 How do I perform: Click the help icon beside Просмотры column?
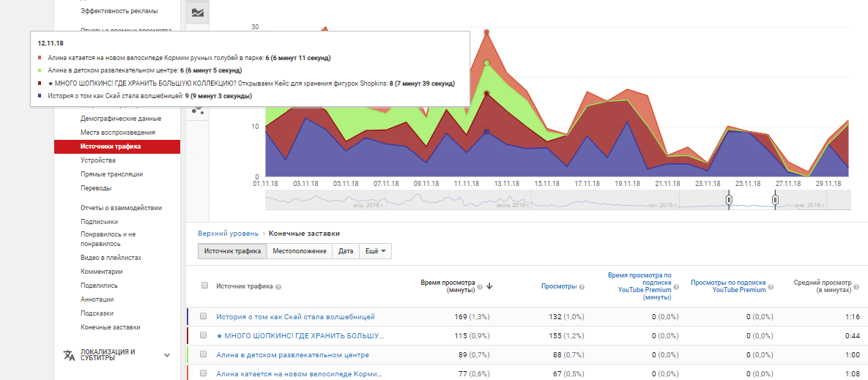click(582, 287)
